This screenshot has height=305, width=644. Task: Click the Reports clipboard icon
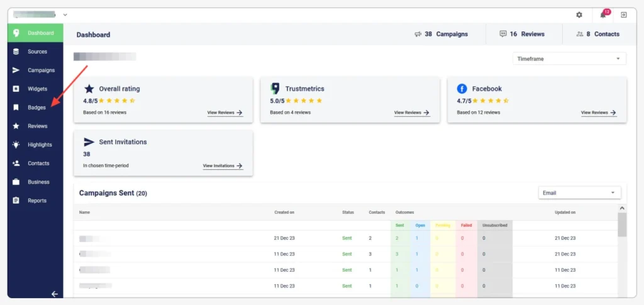[16, 201]
